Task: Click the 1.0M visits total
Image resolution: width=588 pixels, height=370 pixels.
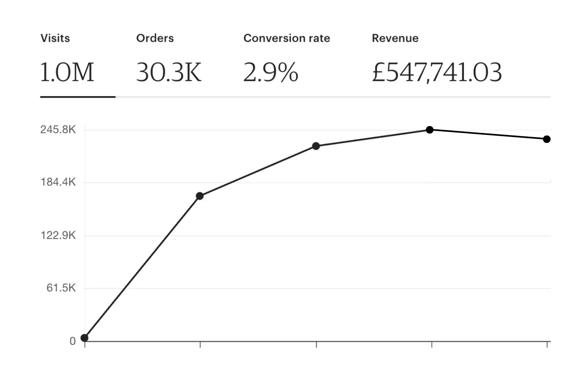Action: [x=67, y=72]
